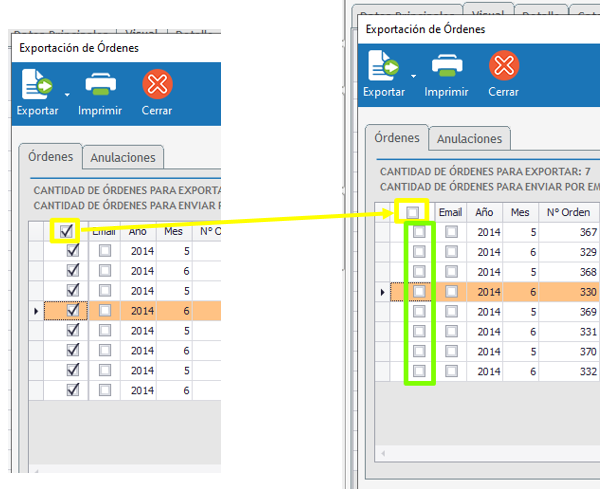Switch to the Anulaciones tab in the right window
The width and height of the screenshot is (608, 491).
point(470,138)
